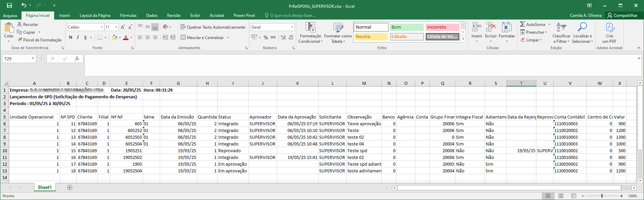Expand the cell styles gallery

tap(463, 39)
